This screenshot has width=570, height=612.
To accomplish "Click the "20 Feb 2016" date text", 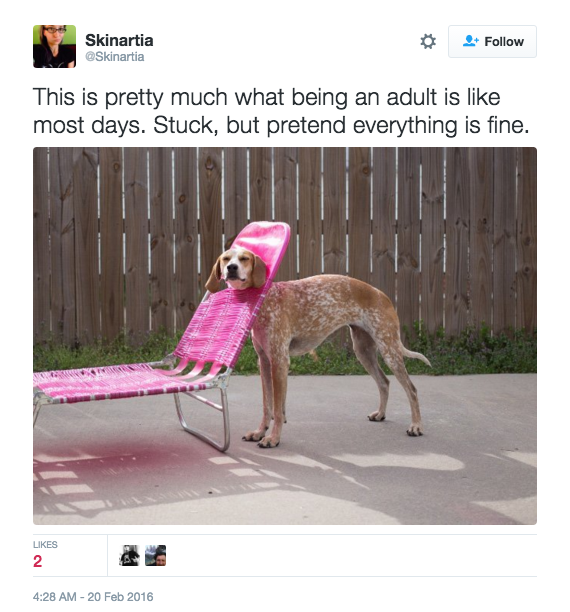I will tap(120, 597).
